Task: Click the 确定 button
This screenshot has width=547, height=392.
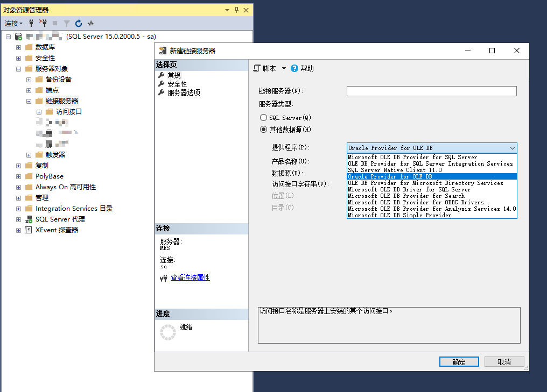Action: pos(459,361)
